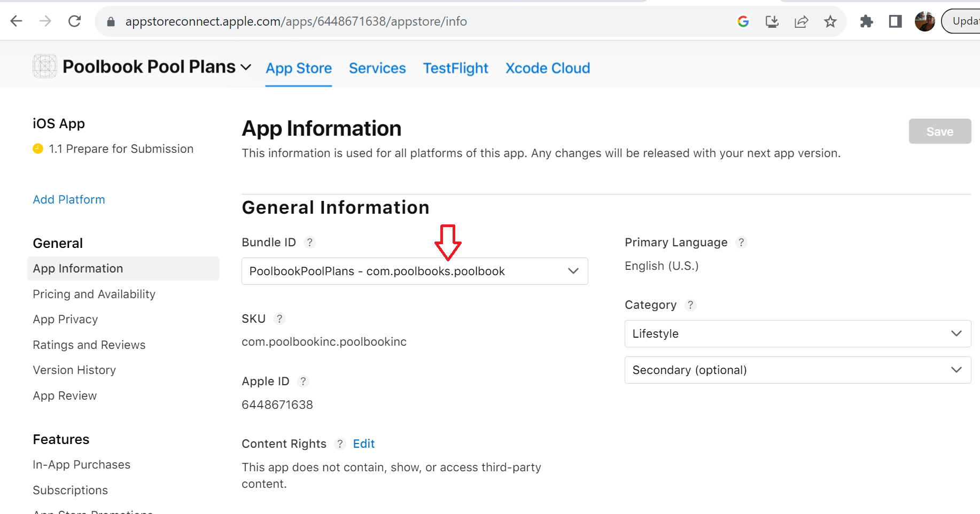Open the Lifestyle primary category dropdown
The image size is (980, 514).
click(x=798, y=334)
